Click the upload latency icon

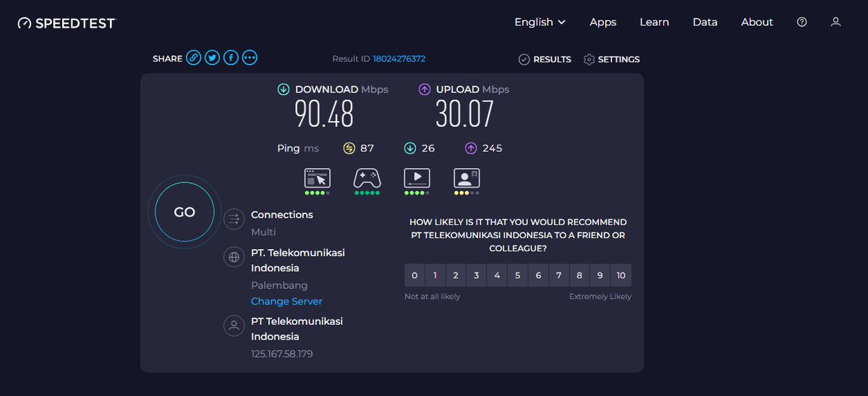point(471,148)
